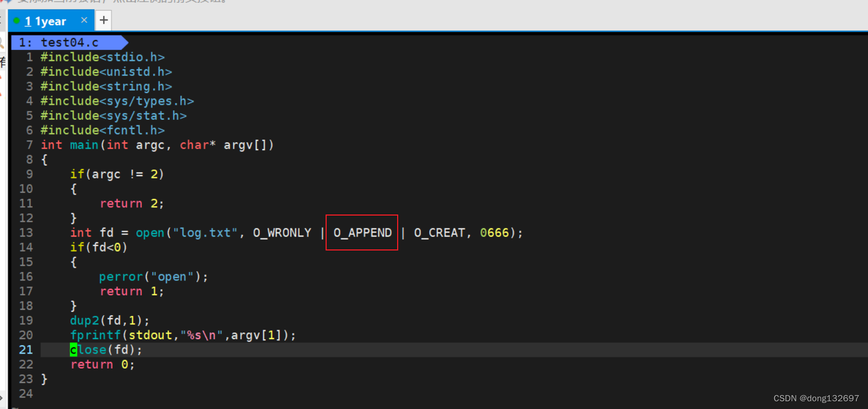Click the close(fd); statement
This screenshot has width=868, height=409.
106,350
